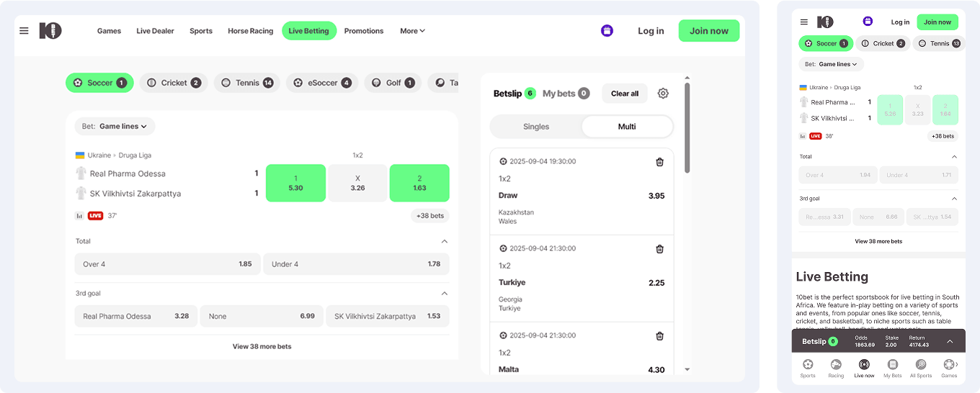Collapse the 3rd goal section in desktop view
The image size is (980, 393).
[445, 294]
